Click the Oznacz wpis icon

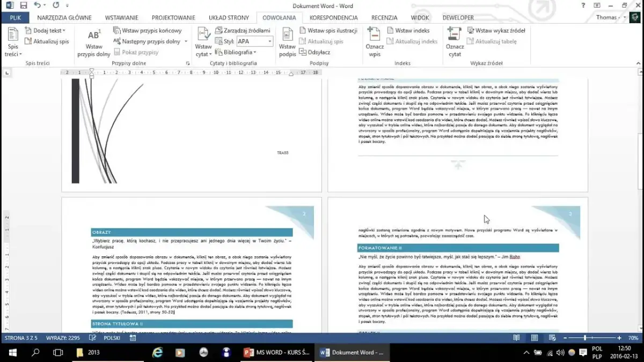click(x=374, y=43)
